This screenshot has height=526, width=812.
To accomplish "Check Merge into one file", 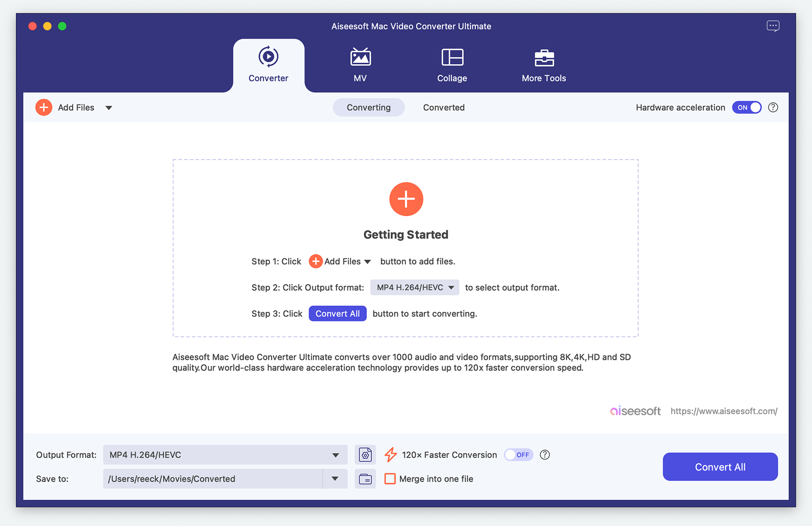I will 390,479.
